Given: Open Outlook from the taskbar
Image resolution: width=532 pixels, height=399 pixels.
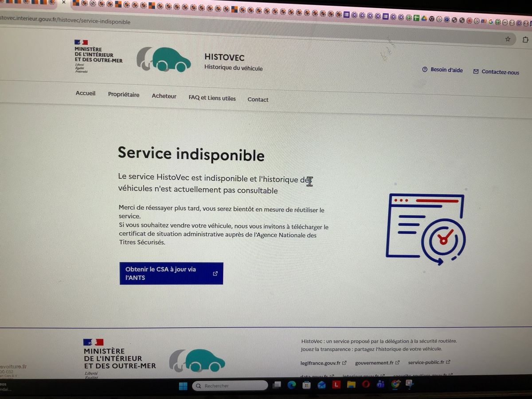Looking at the screenshot, I should coord(321,385).
